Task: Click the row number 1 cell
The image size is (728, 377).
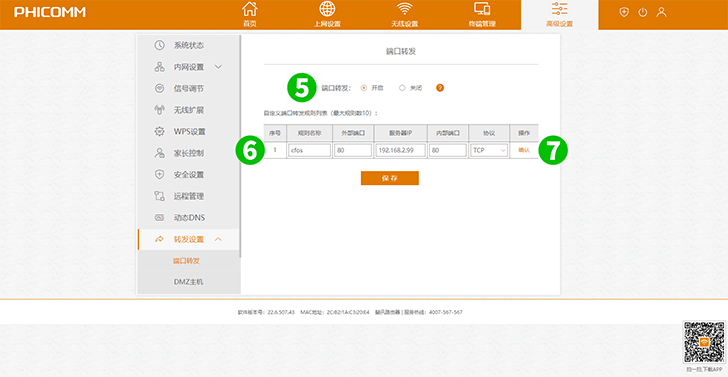Action: (x=274, y=150)
